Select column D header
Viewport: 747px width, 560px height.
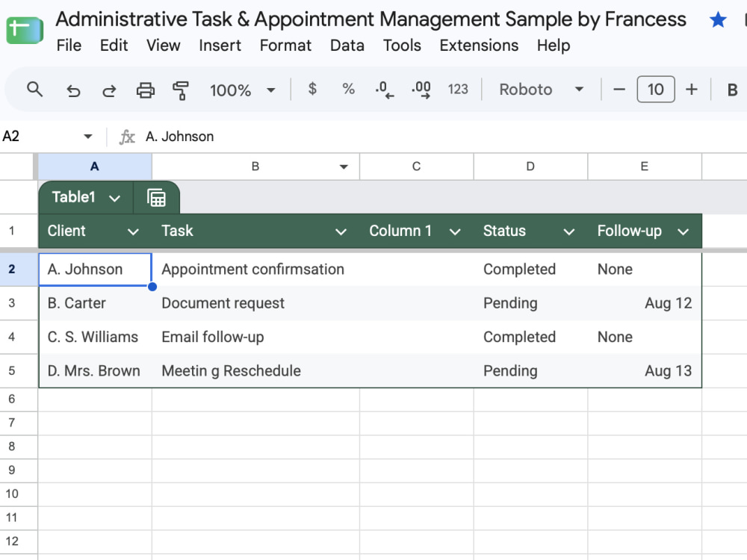(530, 167)
